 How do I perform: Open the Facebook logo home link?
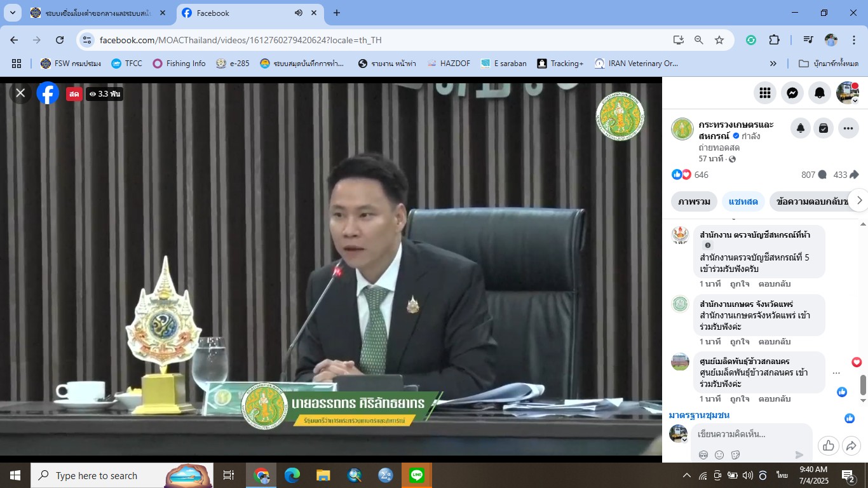48,93
